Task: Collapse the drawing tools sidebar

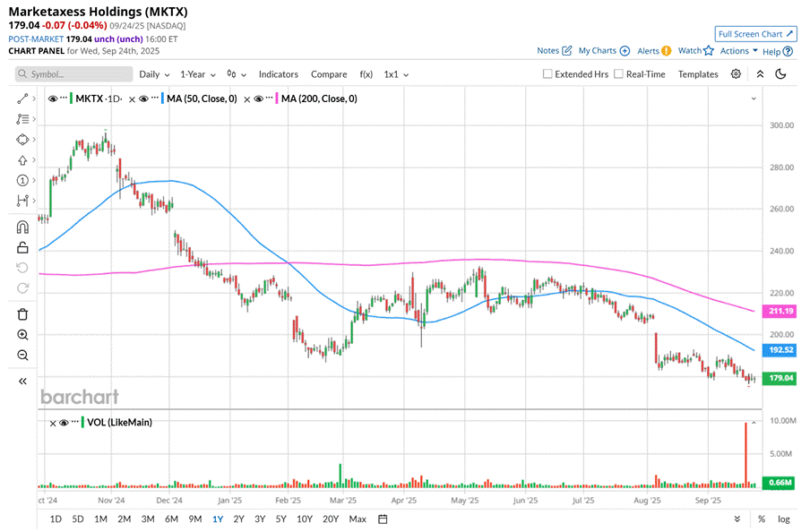Action: point(22,382)
